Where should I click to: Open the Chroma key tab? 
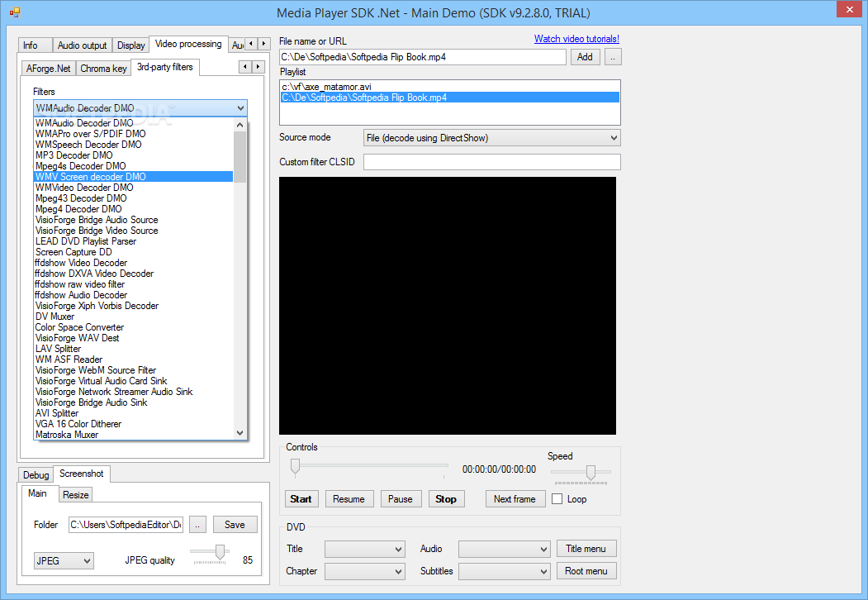(x=103, y=68)
